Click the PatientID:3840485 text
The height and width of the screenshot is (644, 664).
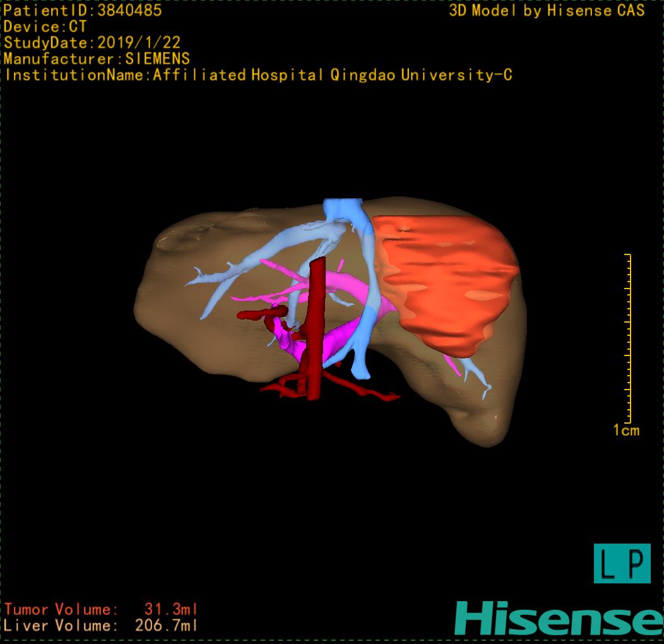click(x=83, y=10)
